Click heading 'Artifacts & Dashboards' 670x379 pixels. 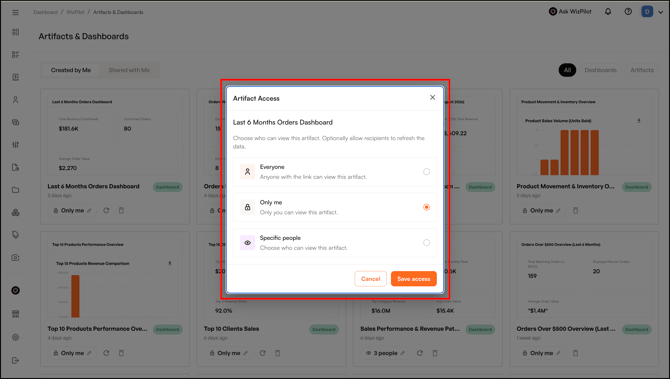click(x=83, y=36)
